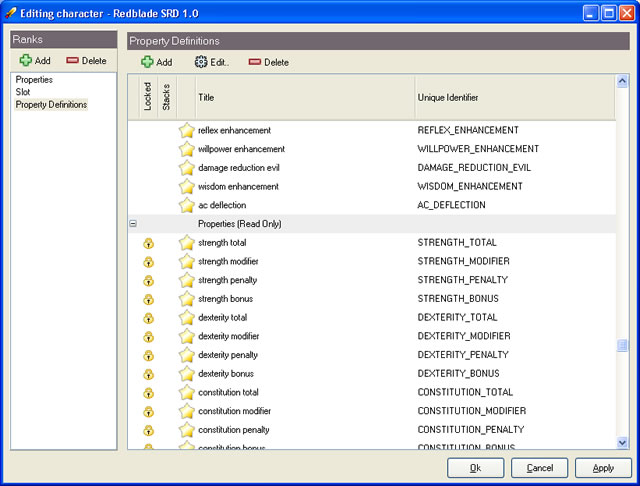Click star icon of strength penalty

pyautogui.click(x=187, y=280)
